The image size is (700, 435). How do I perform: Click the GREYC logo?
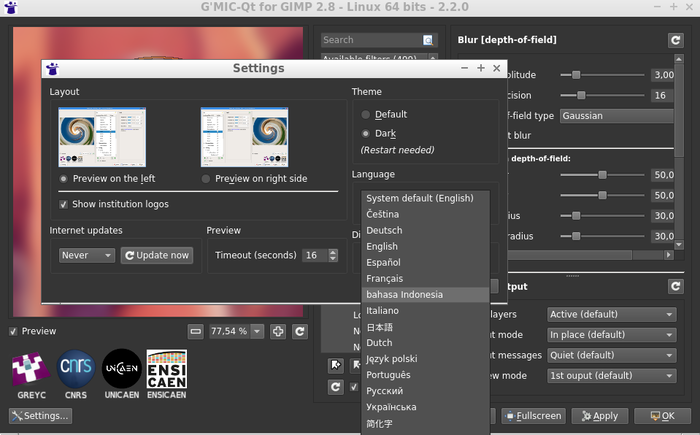tap(31, 374)
